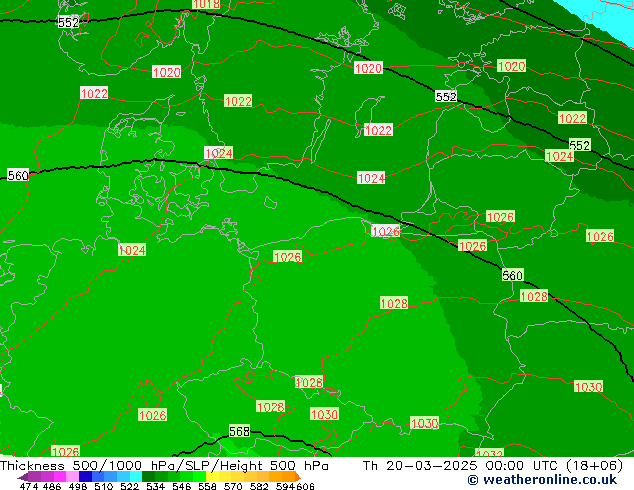The width and height of the screenshot is (634, 490).
Task: Click the 568 height contour label
Action: point(239,431)
